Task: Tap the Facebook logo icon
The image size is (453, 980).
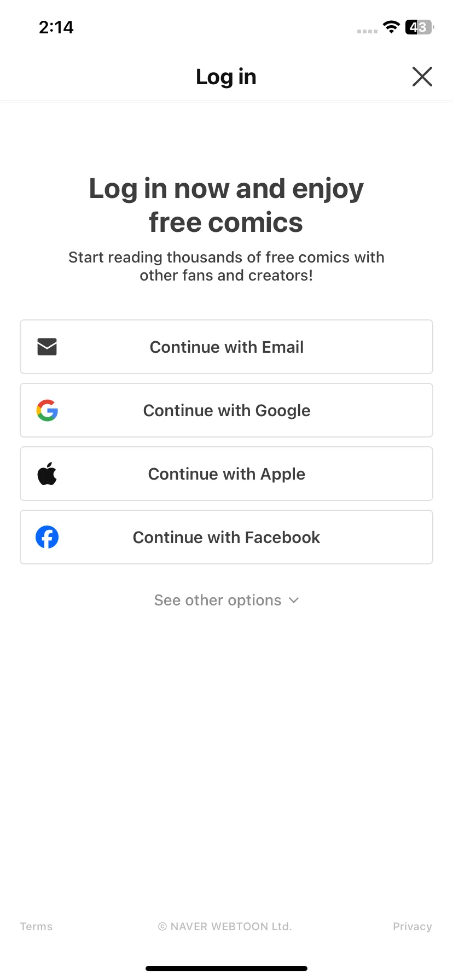Action: pos(47,537)
